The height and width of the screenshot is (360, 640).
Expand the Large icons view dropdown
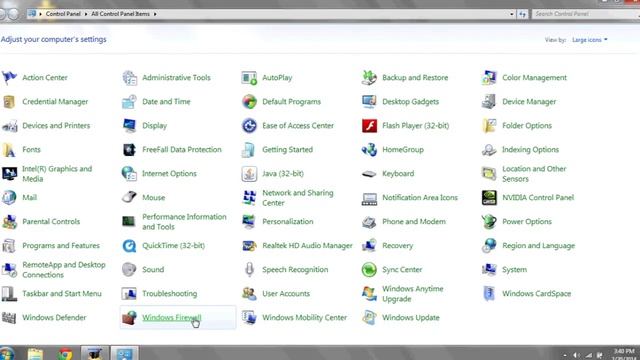[x=589, y=40]
